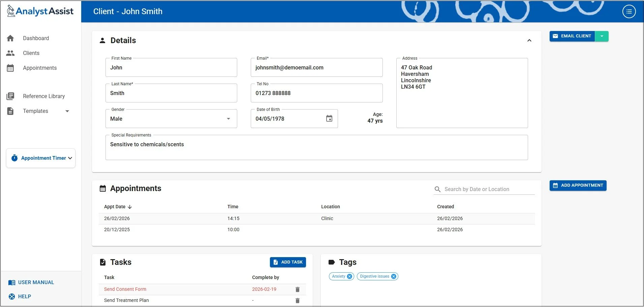Open the Help link
Viewport: 644px width, 307px height.
(25, 297)
